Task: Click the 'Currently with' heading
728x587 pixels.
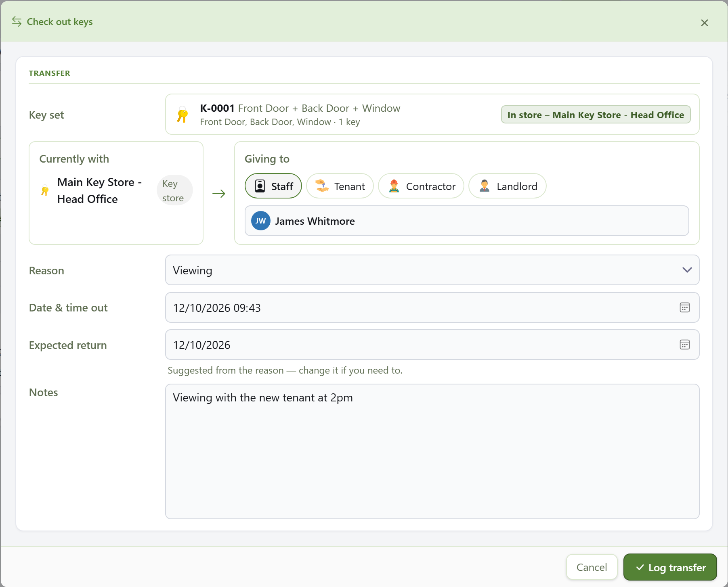Action: 74,159
